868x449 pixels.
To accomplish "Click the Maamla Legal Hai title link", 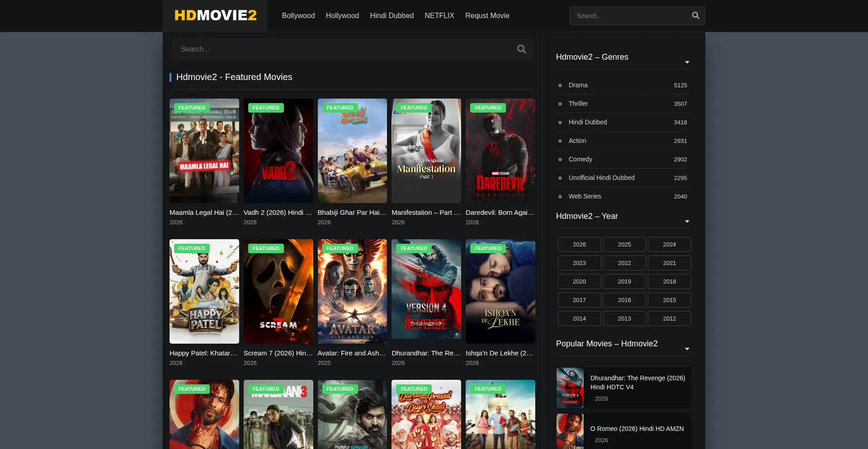I will coord(204,213).
